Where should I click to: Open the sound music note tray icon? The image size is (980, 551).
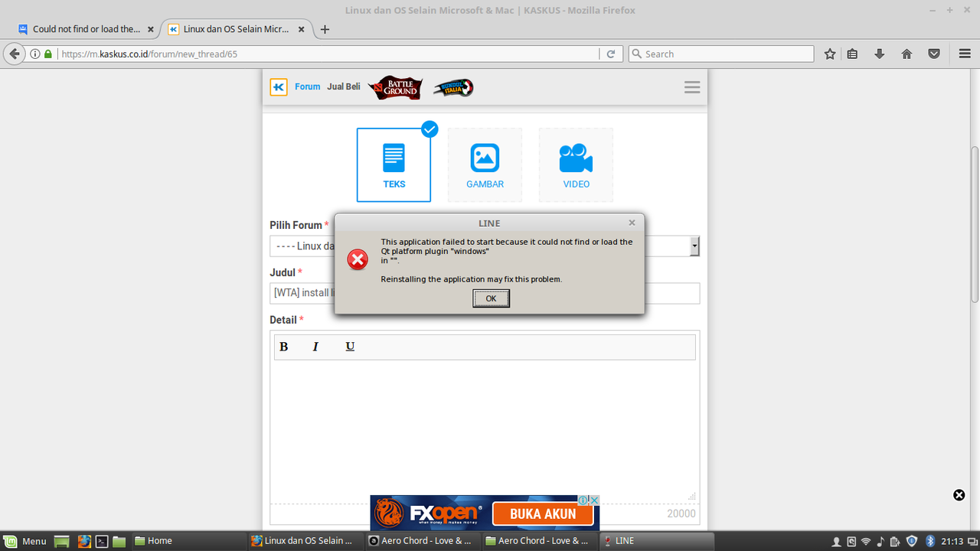click(x=880, y=541)
